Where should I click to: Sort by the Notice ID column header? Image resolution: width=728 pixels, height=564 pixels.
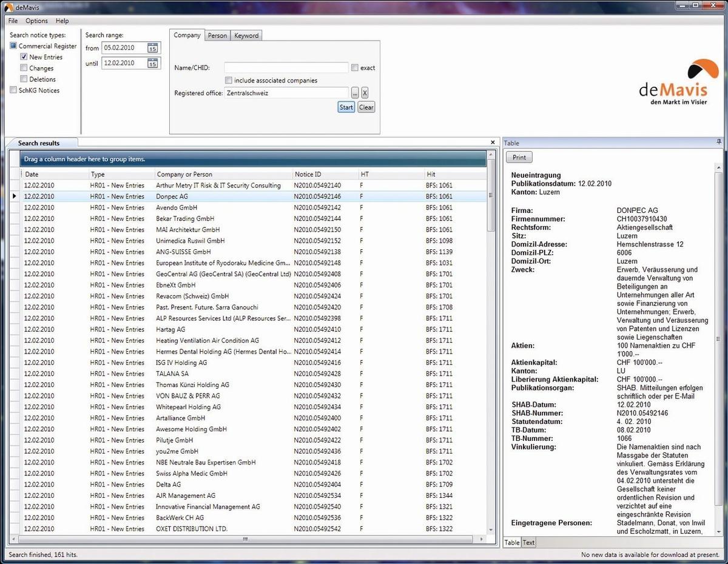click(325, 174)
